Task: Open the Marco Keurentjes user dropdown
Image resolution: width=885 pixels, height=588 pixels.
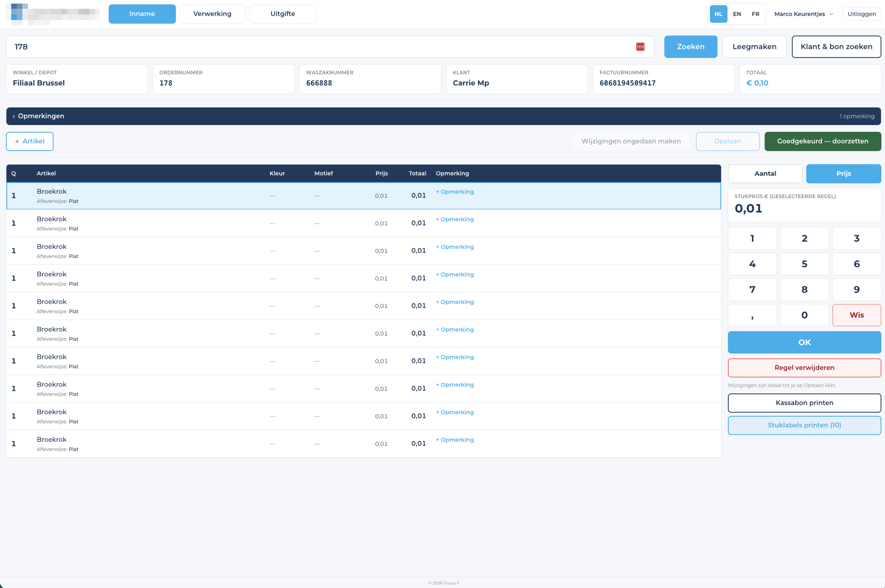Action: point(804,14)
